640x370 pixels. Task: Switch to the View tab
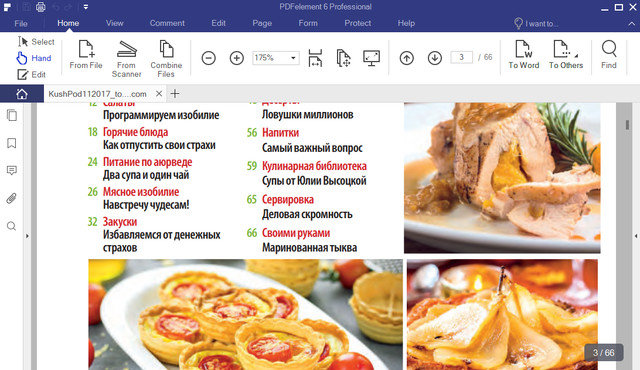coord(115,23)
